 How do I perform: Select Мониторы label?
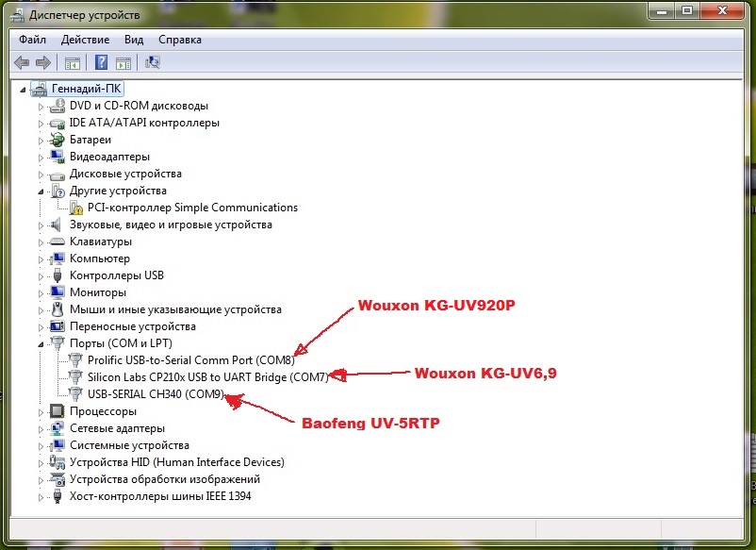98,292
